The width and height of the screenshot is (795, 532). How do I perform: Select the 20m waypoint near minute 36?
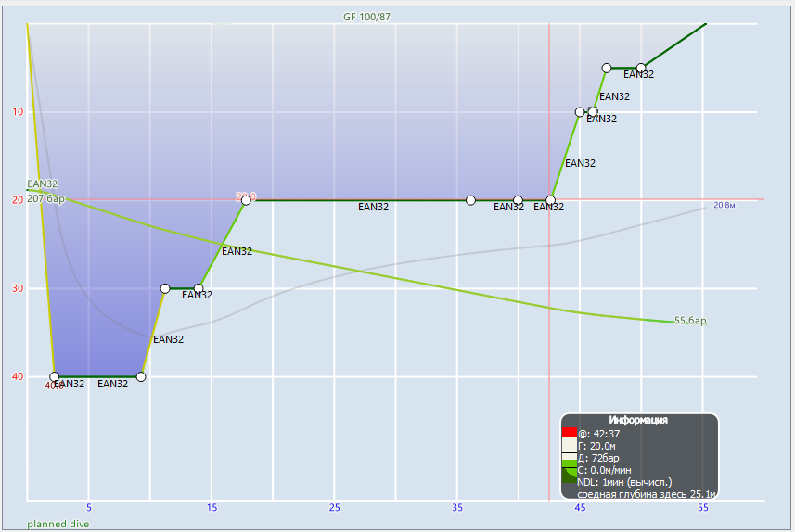[471, 200]
